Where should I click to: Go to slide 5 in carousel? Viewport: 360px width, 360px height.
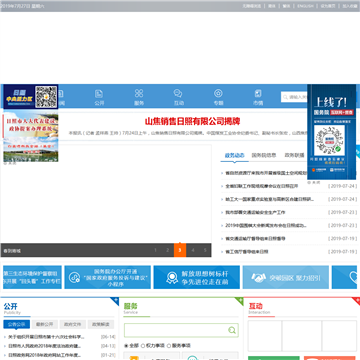(205, 250)
